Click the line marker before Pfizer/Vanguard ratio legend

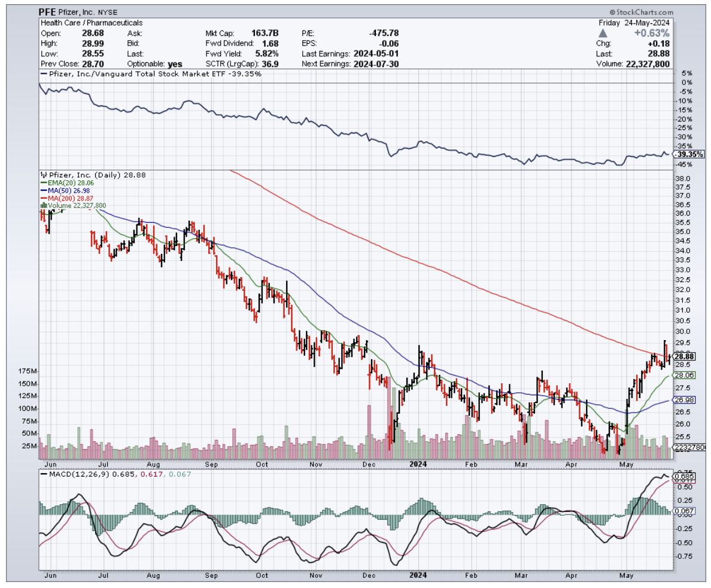[43, 74]
